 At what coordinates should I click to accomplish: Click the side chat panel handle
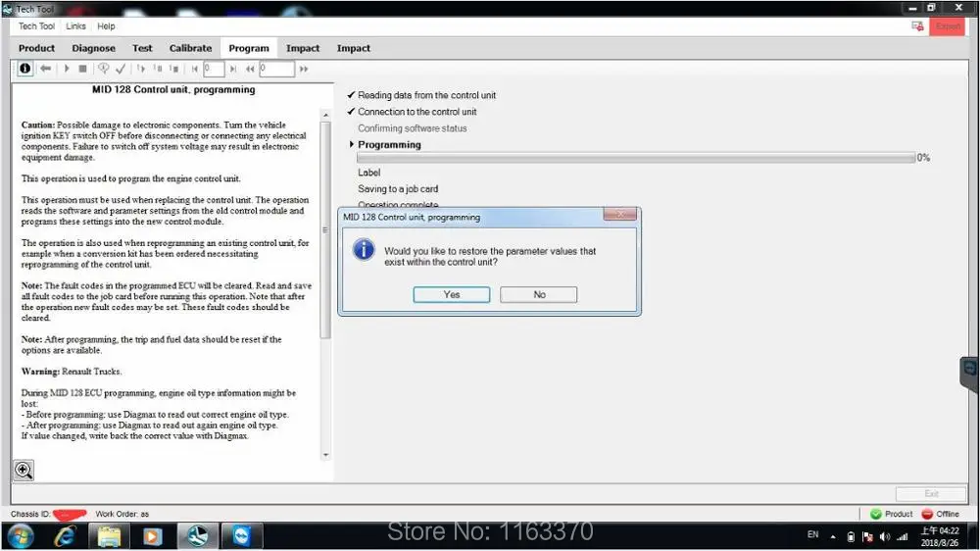[969, 374]
